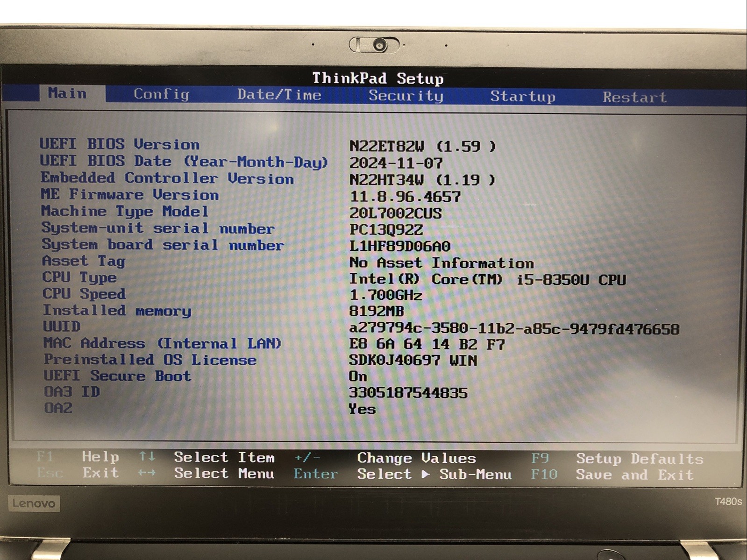Screen dimensions: 747x560
Task: Click the +/- Change Values hint
Action: (x=385, y=458)
